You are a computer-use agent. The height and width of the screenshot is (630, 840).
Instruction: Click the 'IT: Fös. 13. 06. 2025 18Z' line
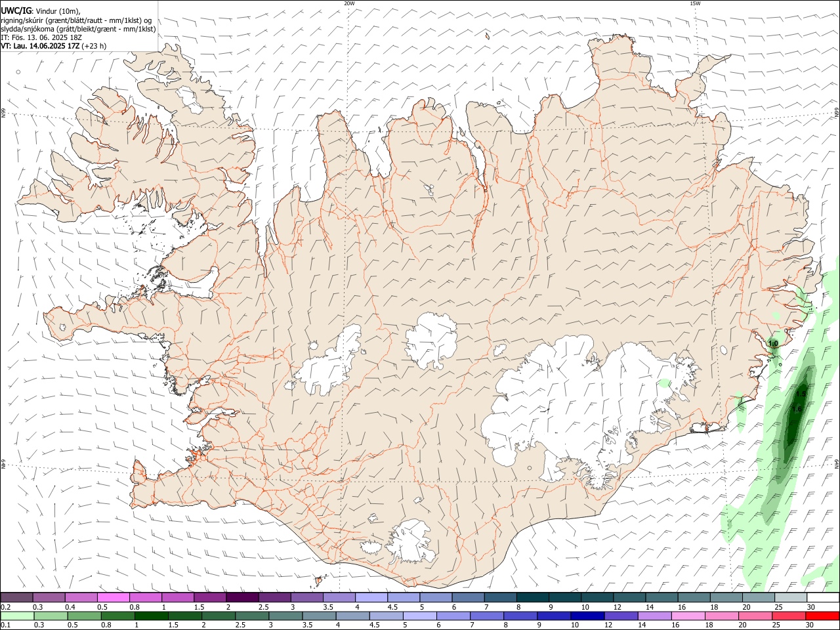[x=41, y=37]
